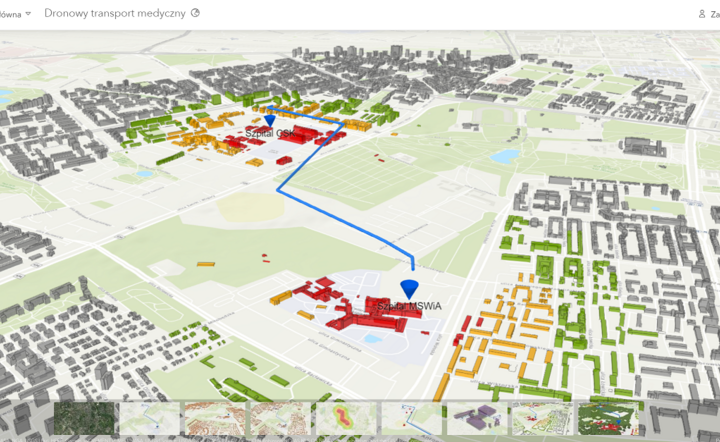Click the user sign-in icon
Image resolution: width=720 pixels, height=442 pixels.
click(702, 14)
